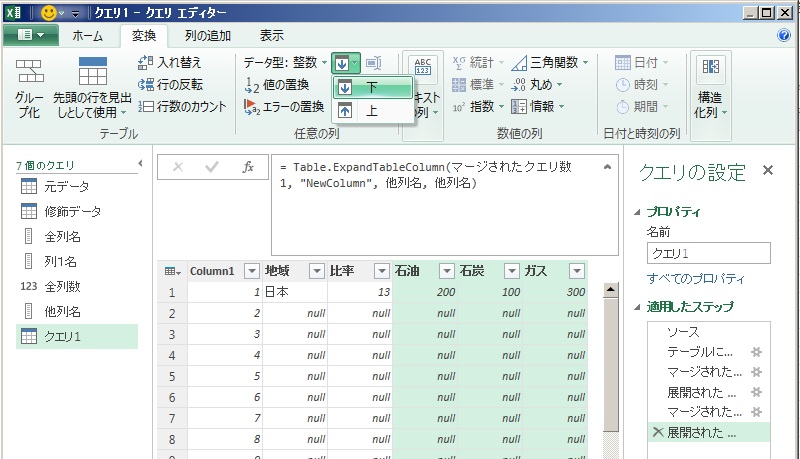Delete the selected 展開された step via X
This screenshot has height=459, width=800.
658,432
